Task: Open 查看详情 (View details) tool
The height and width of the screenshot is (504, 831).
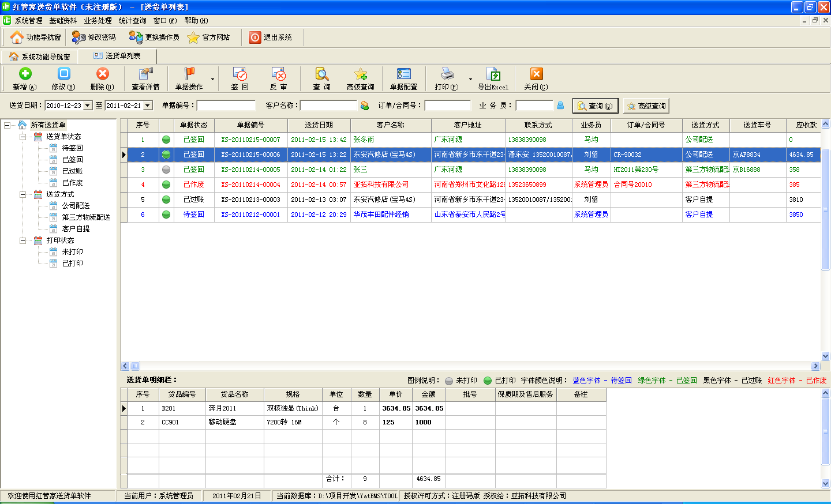Action: 145,74
